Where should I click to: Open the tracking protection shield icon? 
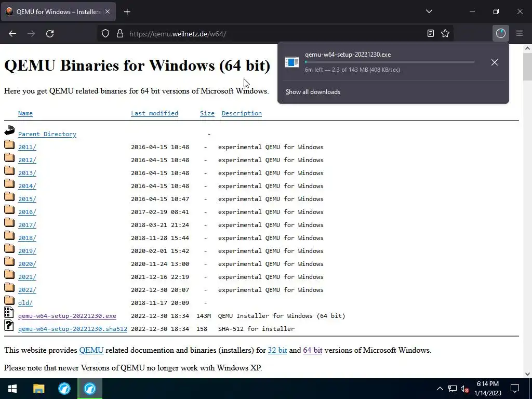105,34
